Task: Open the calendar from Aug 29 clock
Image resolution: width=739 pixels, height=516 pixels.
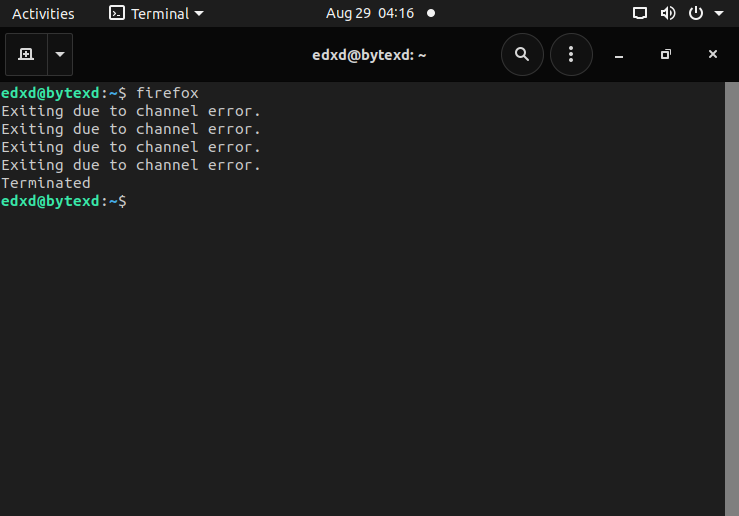Action: (x=370, y=14)
